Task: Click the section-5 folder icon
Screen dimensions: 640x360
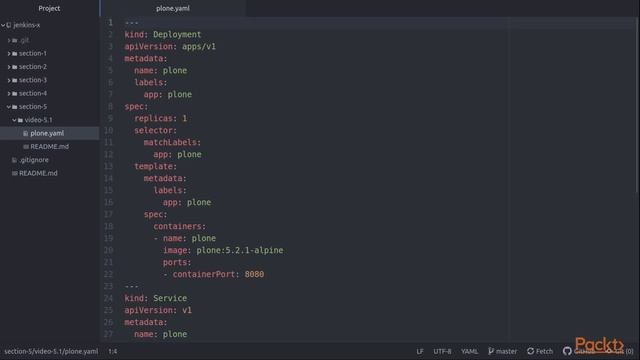Action: [x=15, y=107]
